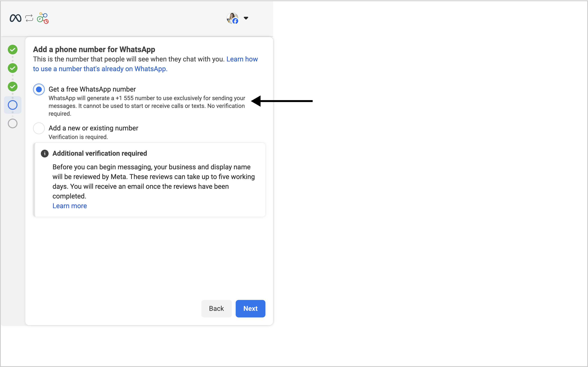Click the last unfinished step circle
Viewport: 588px width, 367px height.
click(13, 124)
